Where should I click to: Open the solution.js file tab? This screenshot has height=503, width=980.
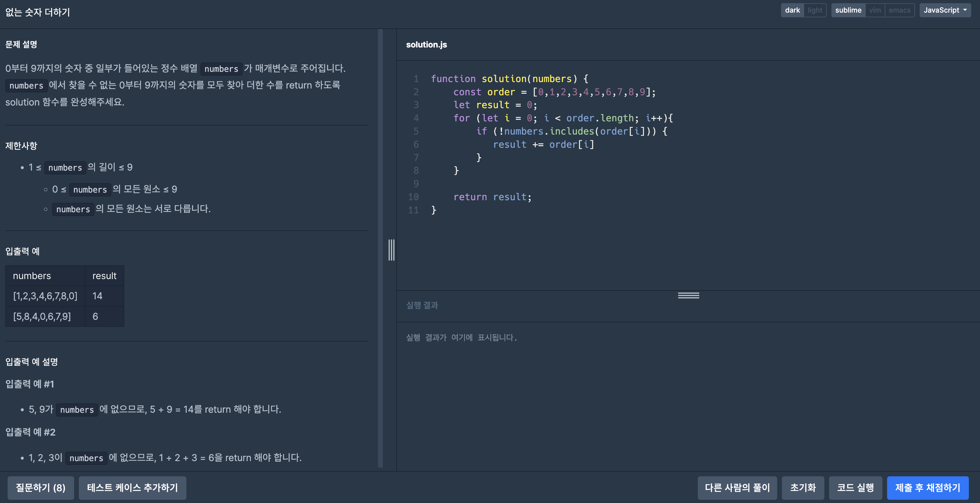(426, 45)
